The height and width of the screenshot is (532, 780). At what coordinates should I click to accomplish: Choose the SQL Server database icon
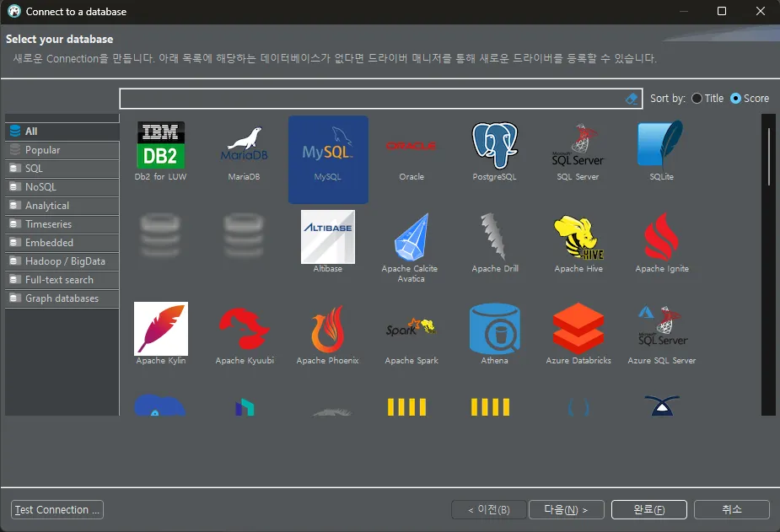578,151
